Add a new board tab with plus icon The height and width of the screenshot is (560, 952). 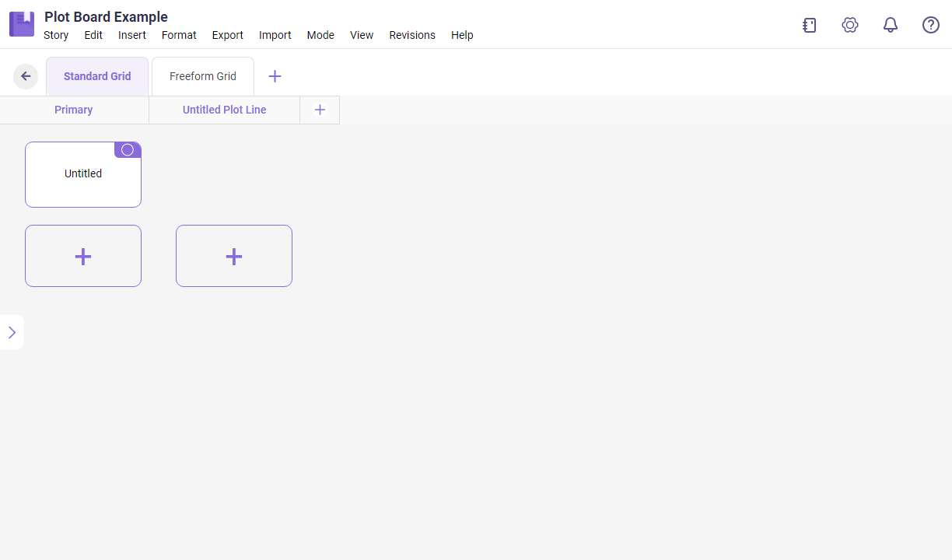click(275, 76)
